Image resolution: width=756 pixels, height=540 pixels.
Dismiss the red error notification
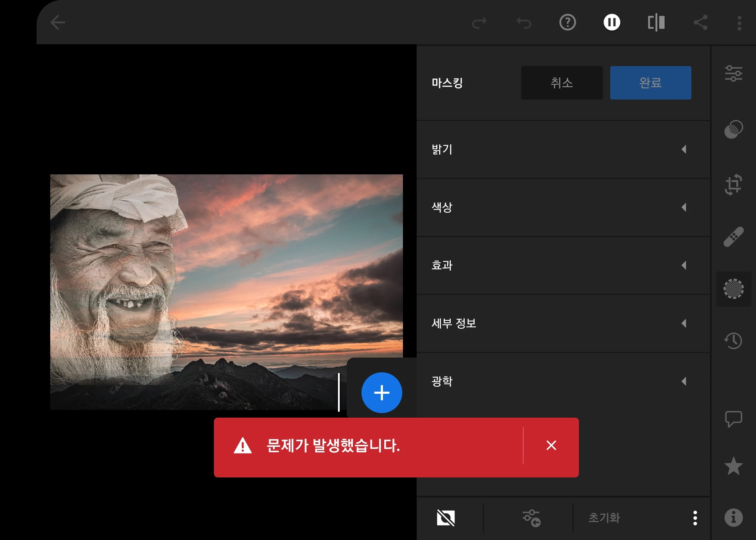[x=551, y=445]
